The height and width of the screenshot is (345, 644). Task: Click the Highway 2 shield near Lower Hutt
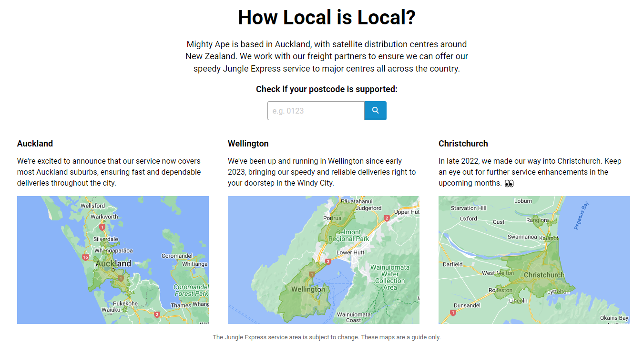pyautogui.click(x=328, y=261)
